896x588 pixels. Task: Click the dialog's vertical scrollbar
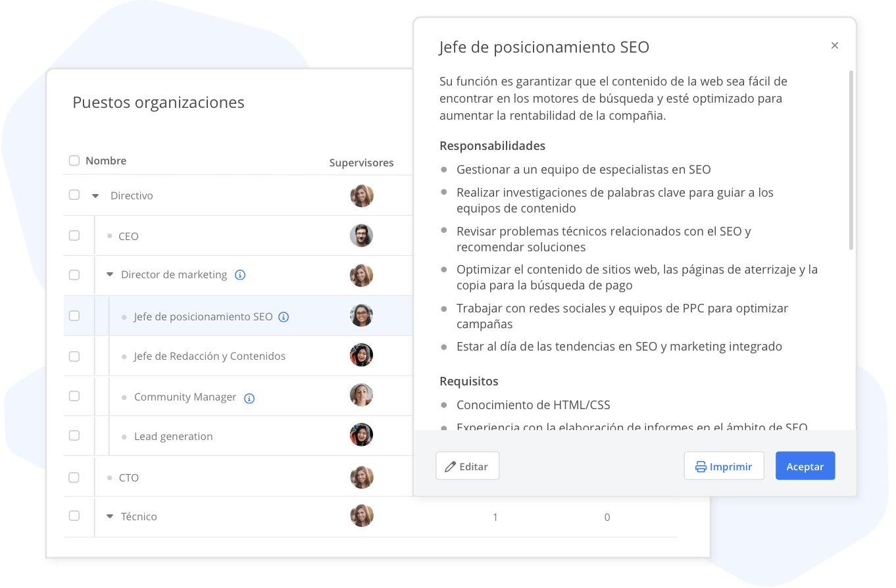(851, 160)
